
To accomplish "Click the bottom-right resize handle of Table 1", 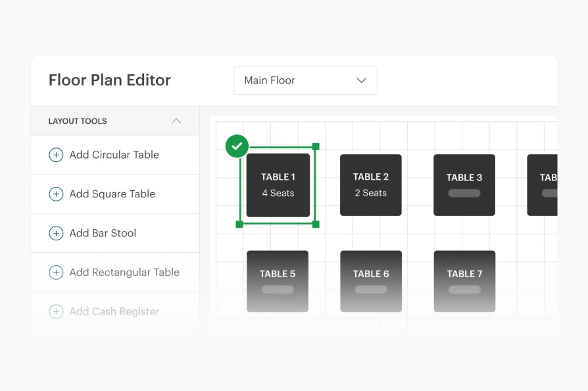I will click(x=316, y=224).
